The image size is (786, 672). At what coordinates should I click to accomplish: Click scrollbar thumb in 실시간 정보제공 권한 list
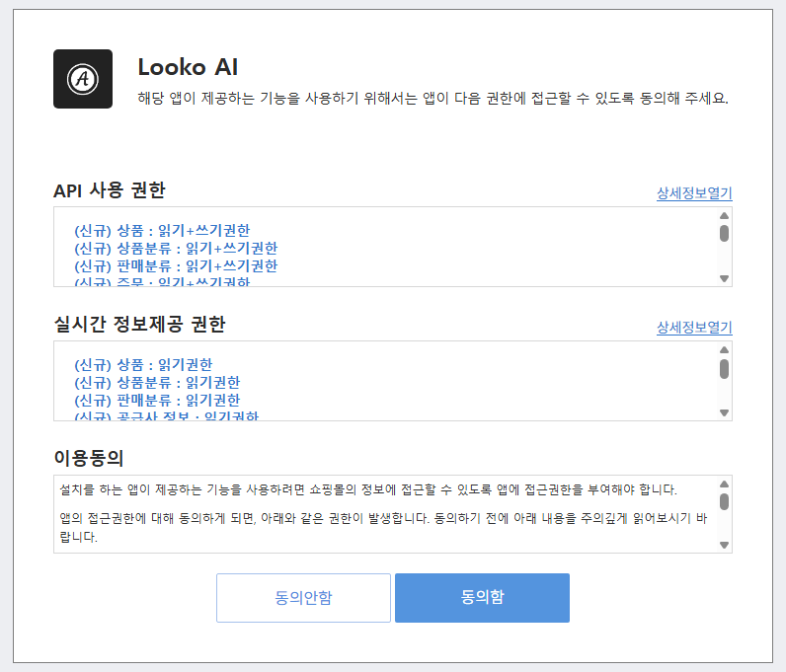click(724, 369)
